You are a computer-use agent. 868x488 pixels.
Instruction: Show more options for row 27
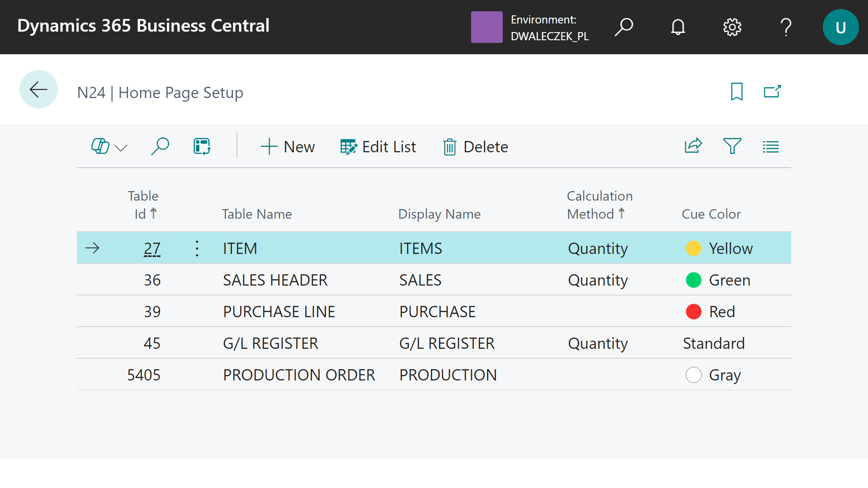(197, 248)
